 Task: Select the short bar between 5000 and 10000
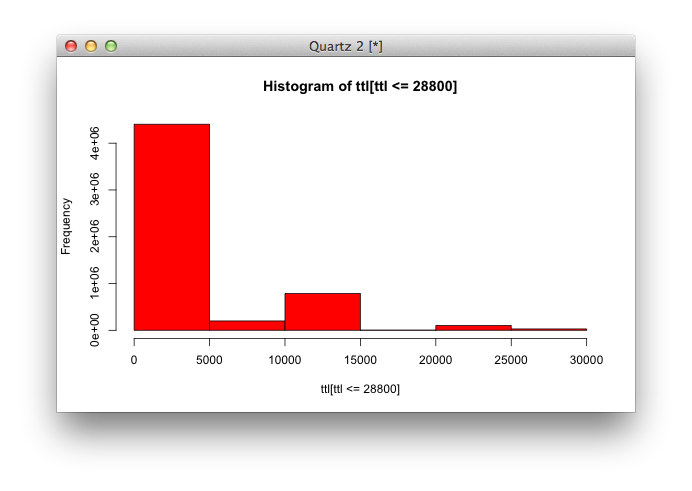coord(247,325)
